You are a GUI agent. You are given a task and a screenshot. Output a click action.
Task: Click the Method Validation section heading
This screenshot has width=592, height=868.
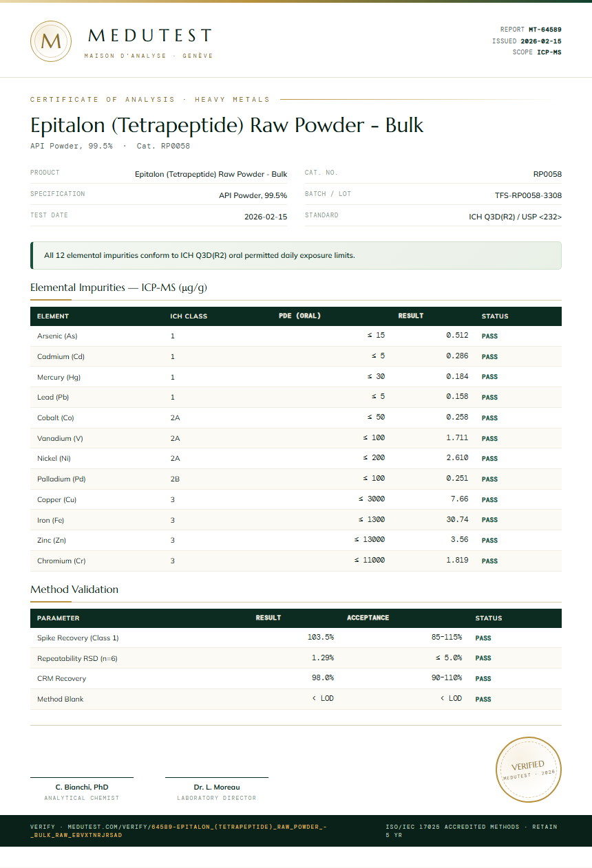[74, 589]
